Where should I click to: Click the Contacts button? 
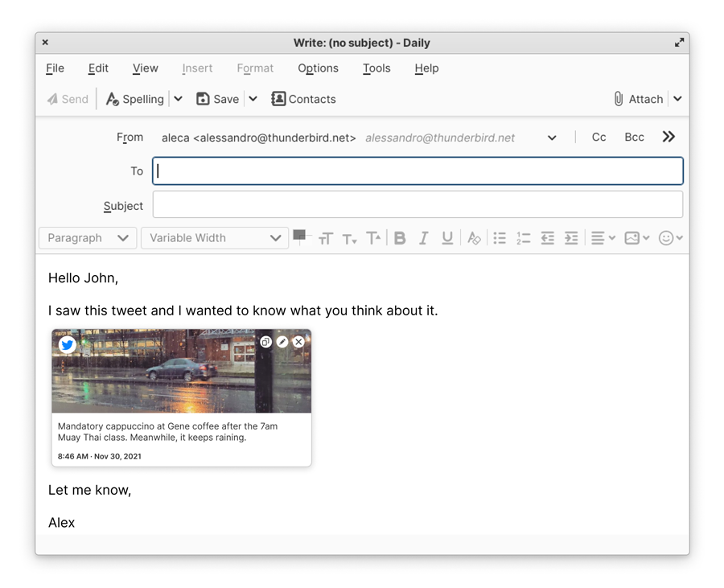[303, 99]
